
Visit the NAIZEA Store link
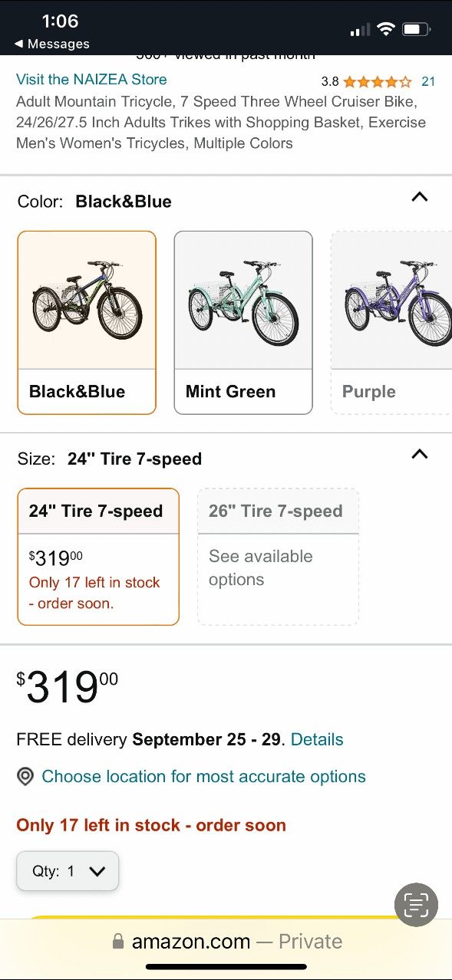91,80
